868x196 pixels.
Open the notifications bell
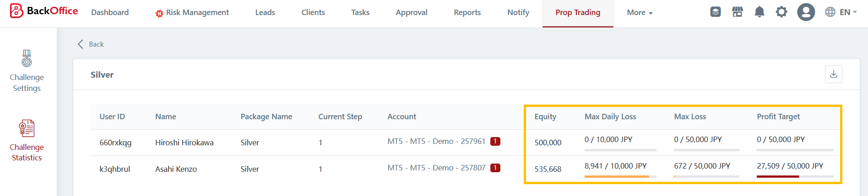pyautogui.click(x=759, y=12)
